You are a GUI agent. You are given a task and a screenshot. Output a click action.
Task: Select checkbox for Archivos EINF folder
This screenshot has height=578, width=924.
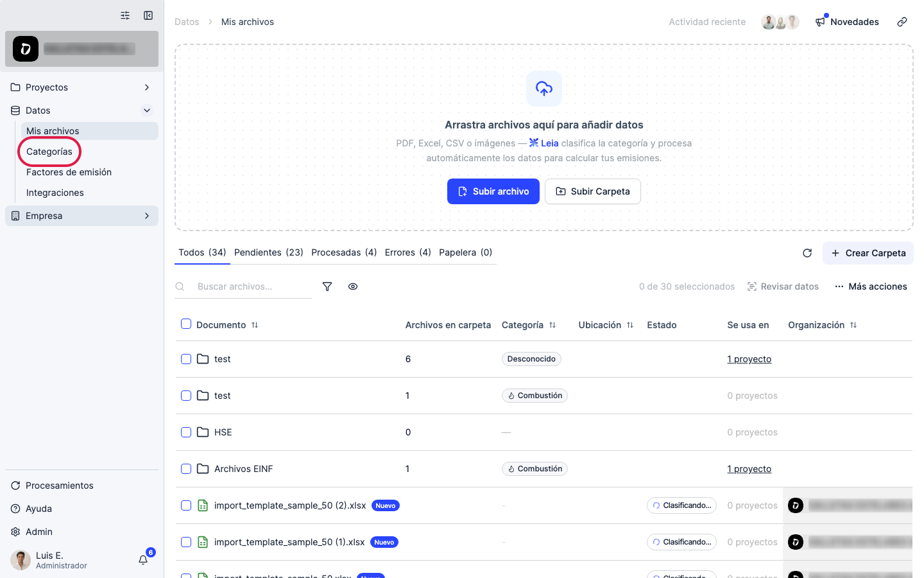(x=186, y=469)
